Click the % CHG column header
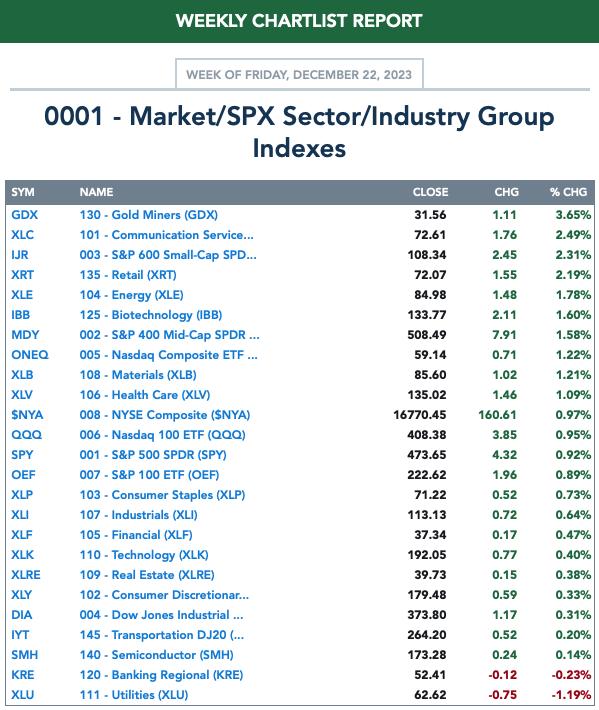The width and height of the screenshot is (599, 710). (568, 192)
